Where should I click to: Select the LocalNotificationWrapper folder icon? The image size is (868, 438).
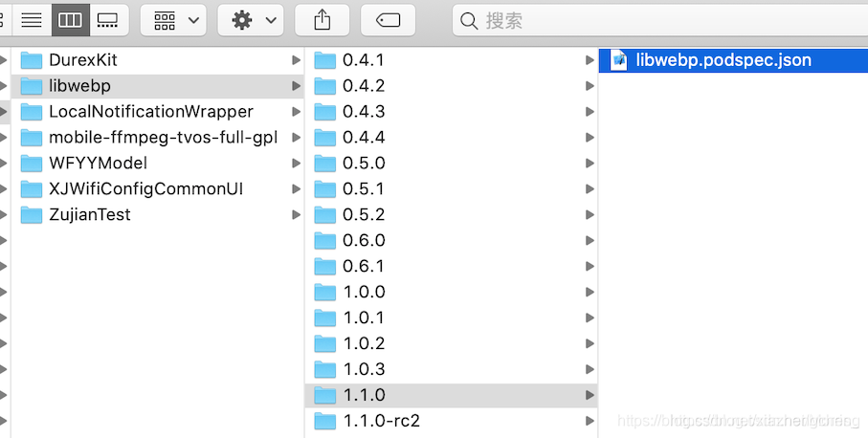(32, 112)
